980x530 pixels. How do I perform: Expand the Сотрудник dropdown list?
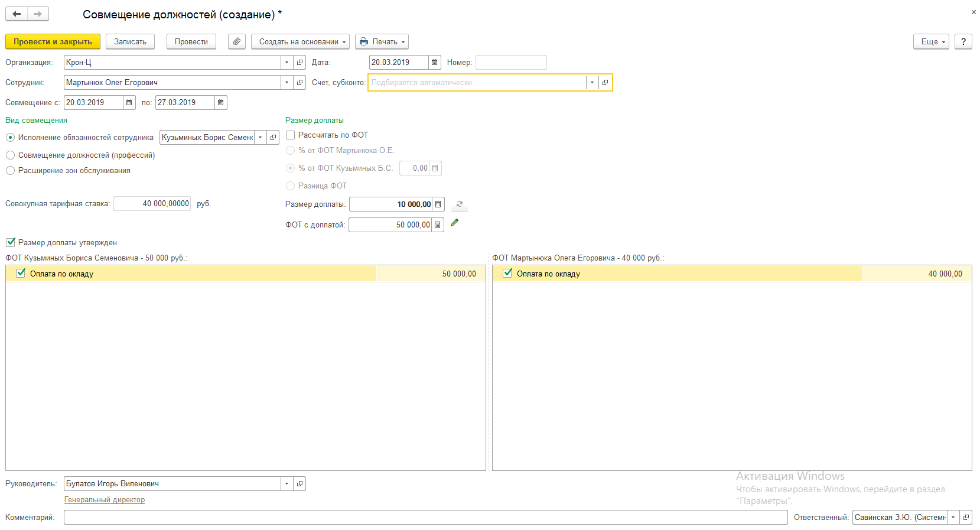tap(287, 83)
